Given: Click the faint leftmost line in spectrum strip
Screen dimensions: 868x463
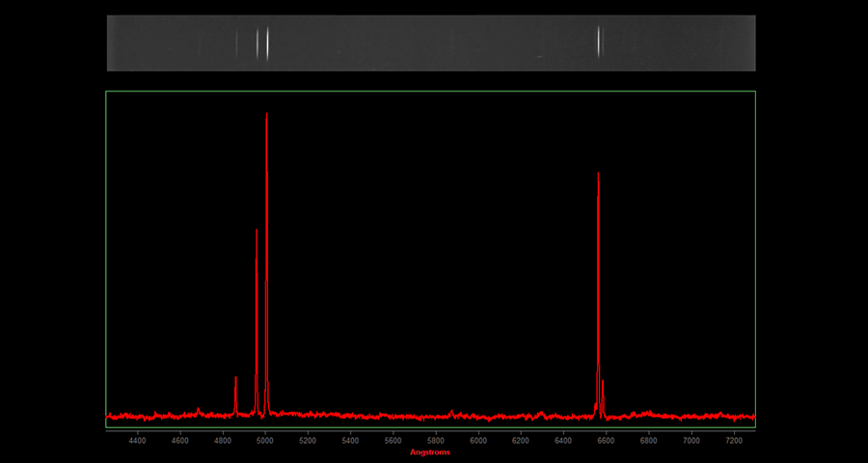Looking at the screenshot, I should click(236, 42).
